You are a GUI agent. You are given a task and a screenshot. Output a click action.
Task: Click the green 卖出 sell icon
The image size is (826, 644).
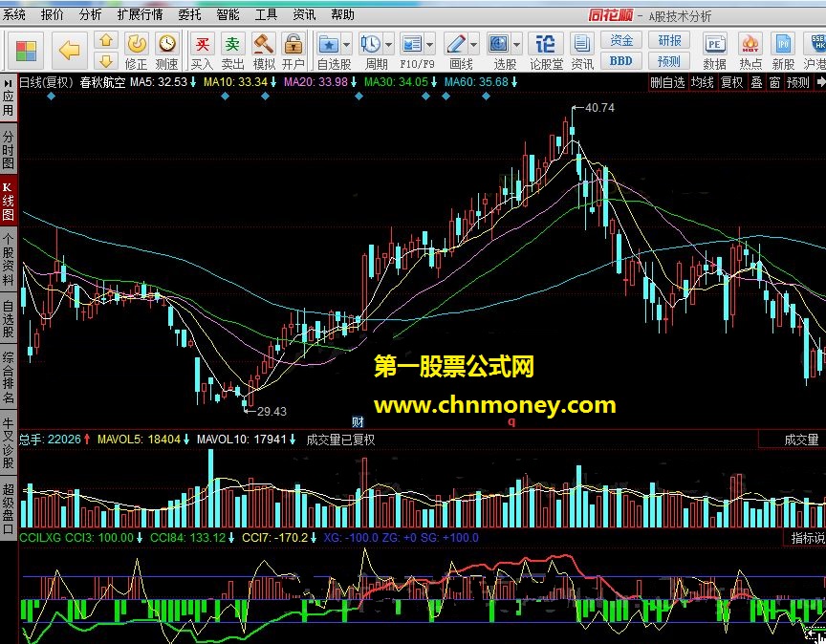pyautogui.click(x=232, y=44)
